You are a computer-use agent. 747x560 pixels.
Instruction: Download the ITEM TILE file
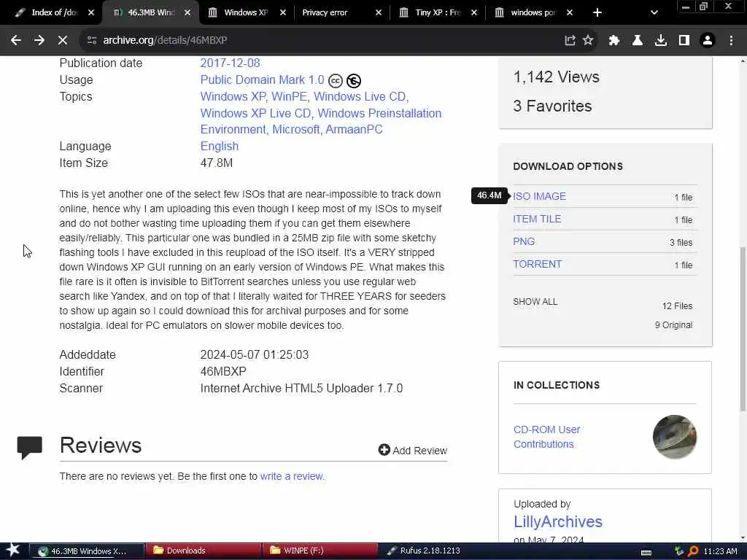coord(537,219)
